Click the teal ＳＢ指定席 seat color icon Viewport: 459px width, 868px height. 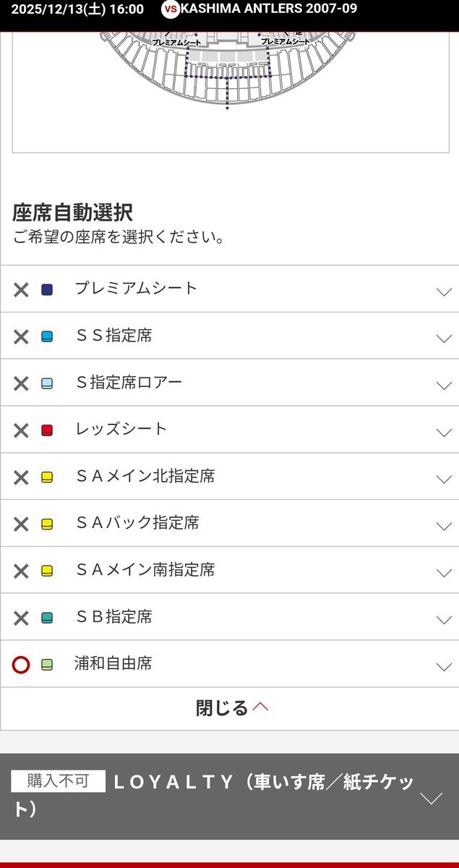[47, 618]
